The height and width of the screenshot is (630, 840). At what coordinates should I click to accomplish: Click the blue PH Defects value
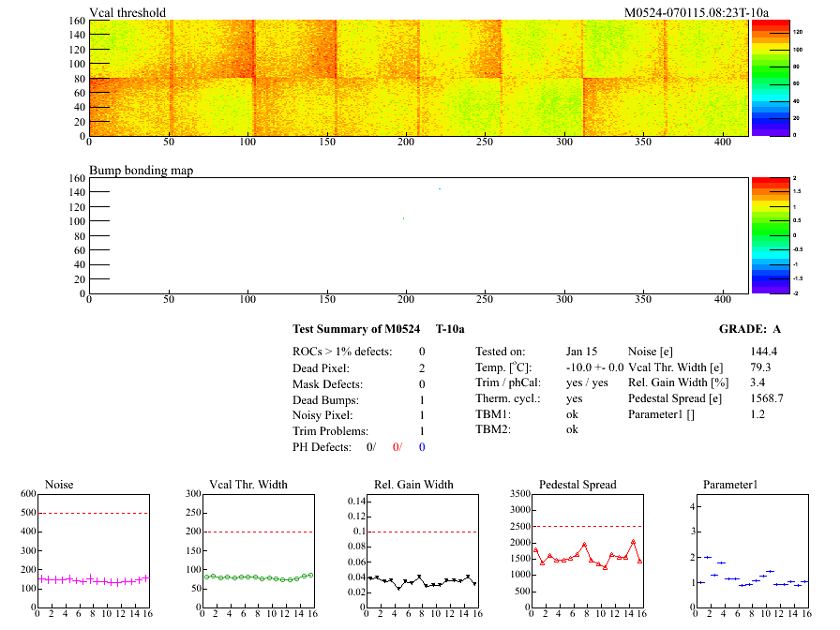click(422, 447)
